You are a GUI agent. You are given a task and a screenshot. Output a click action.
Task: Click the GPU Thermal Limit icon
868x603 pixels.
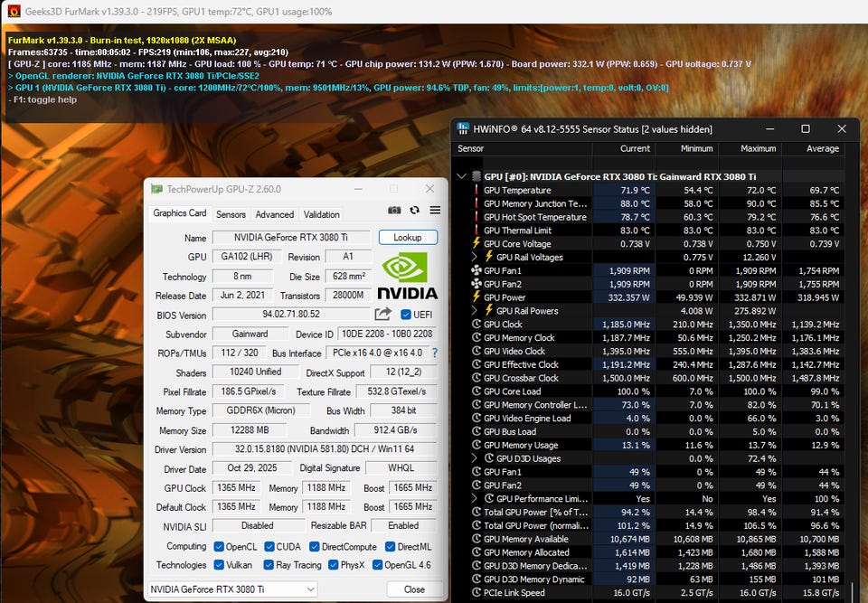476,231
